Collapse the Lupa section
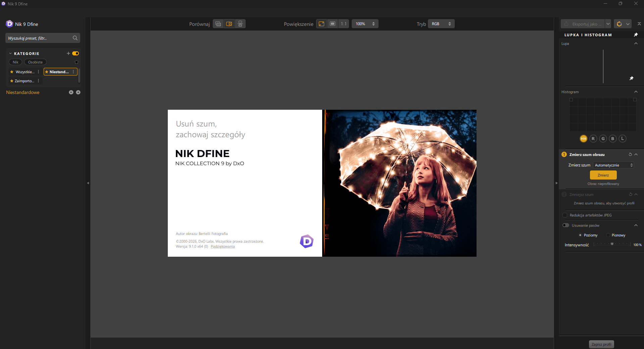 tap(636, 43)
